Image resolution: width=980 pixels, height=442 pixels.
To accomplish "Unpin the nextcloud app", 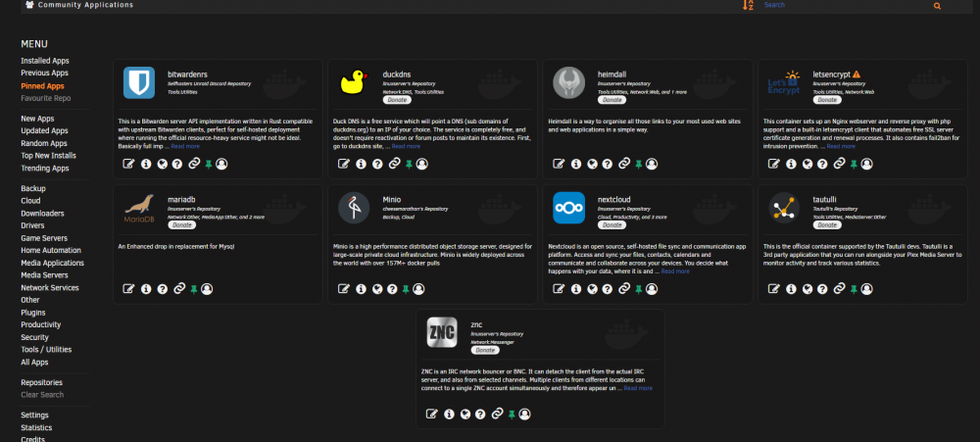I will [639, 289].
